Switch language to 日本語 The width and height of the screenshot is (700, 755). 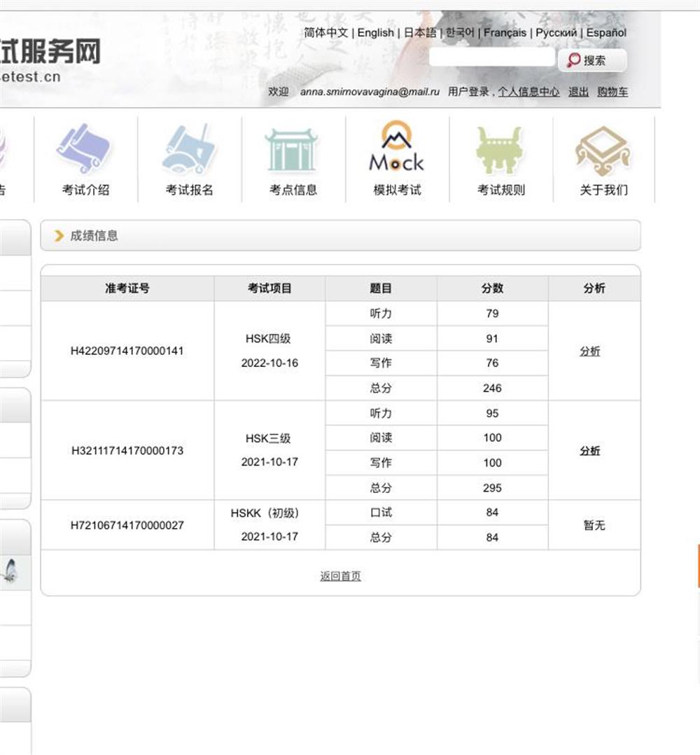(420, 33)
